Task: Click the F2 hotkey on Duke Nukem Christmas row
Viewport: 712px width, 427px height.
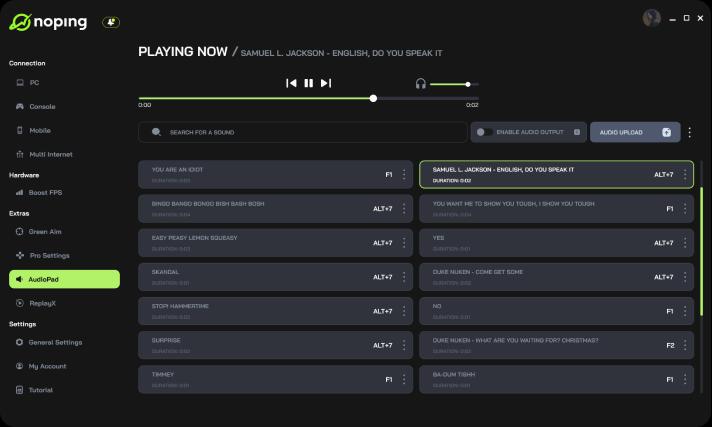Action: coord(670,345)
